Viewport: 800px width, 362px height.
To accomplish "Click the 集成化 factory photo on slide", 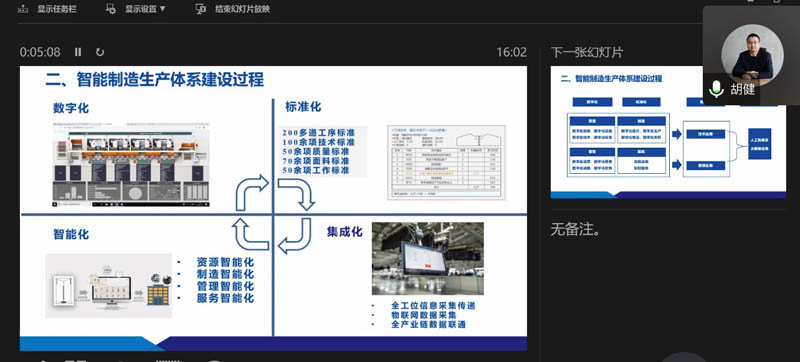I will 428,258.
